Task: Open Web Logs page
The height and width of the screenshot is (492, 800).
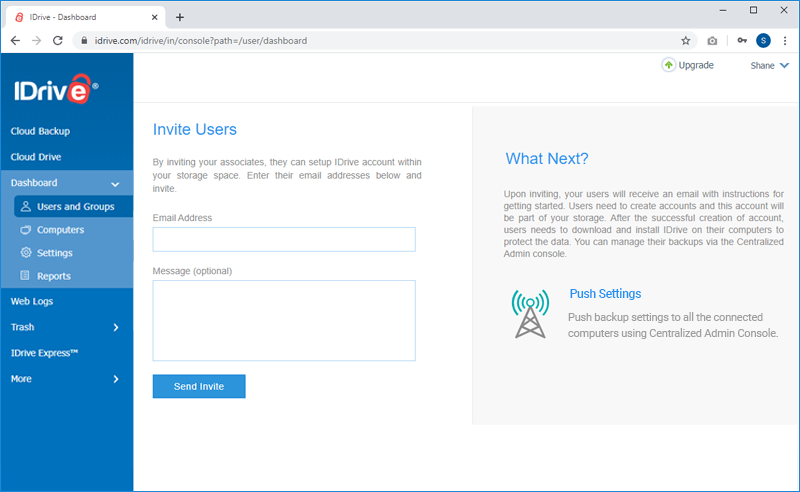Action: pos(32,301)
